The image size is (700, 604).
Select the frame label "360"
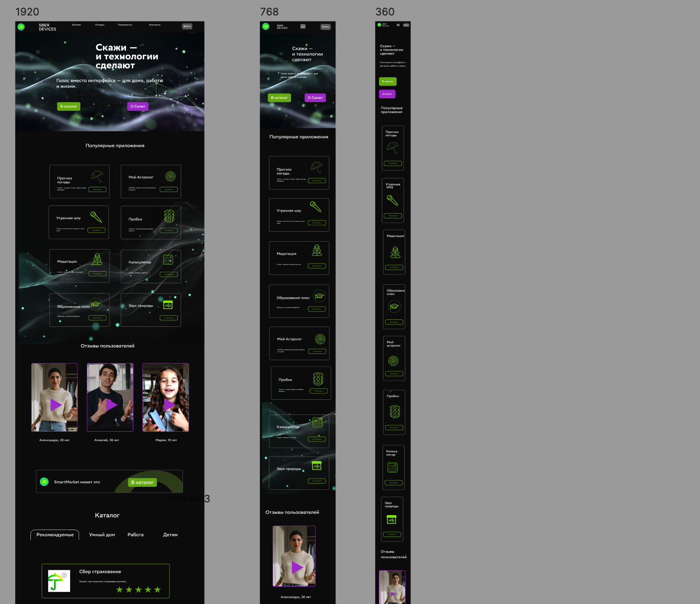[x=385, y=12]
